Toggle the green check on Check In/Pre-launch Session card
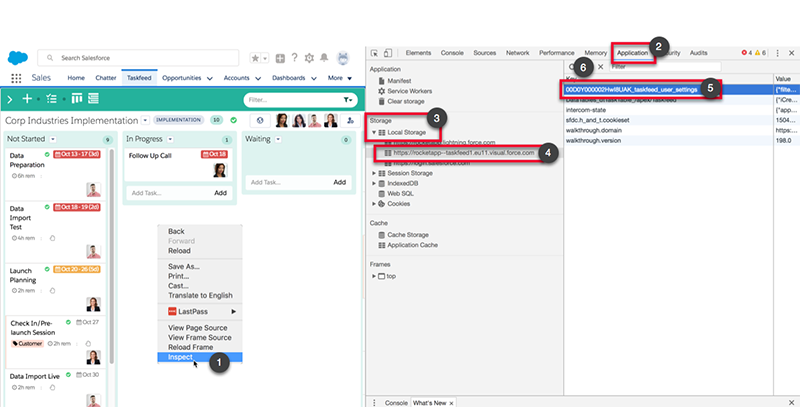This screenshot has height=407, width=800. click(x=68, y=322)
